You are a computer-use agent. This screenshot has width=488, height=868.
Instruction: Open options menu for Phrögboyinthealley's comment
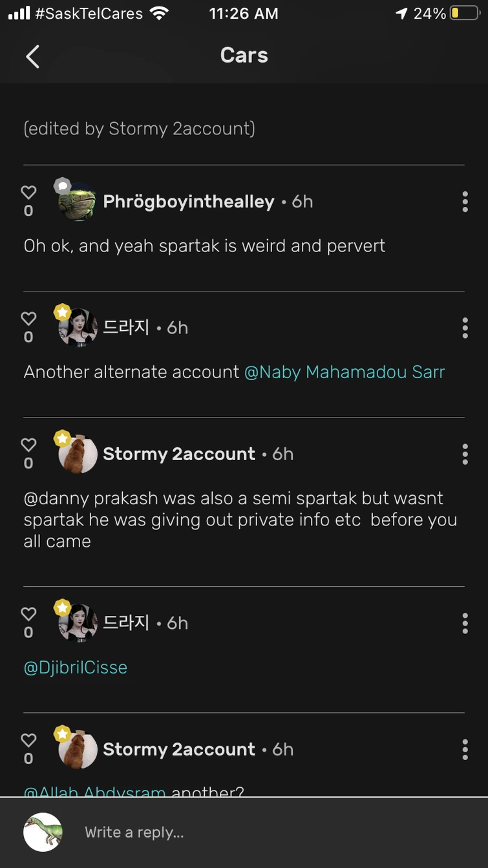point(465,202)
